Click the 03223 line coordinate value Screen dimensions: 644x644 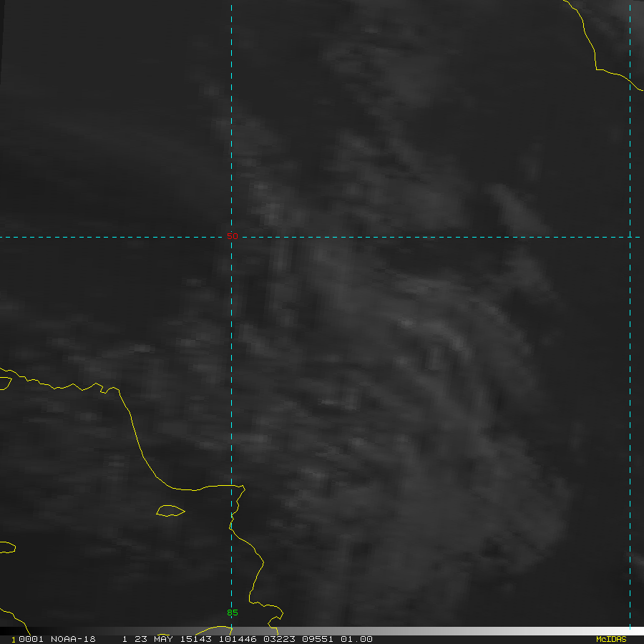(x=280, y=639)
